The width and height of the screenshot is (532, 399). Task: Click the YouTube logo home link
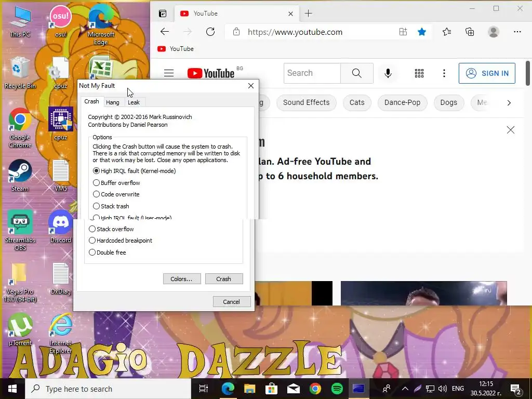click(211, 73)
